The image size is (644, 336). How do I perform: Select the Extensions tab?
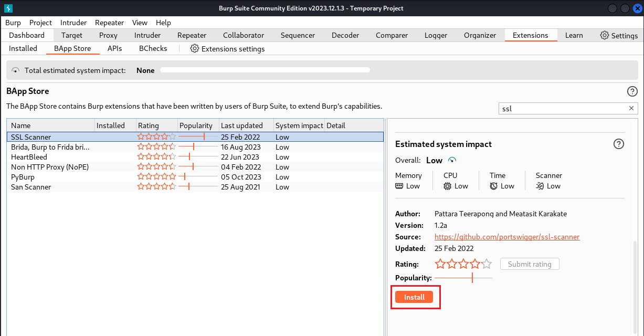[530, 35]
